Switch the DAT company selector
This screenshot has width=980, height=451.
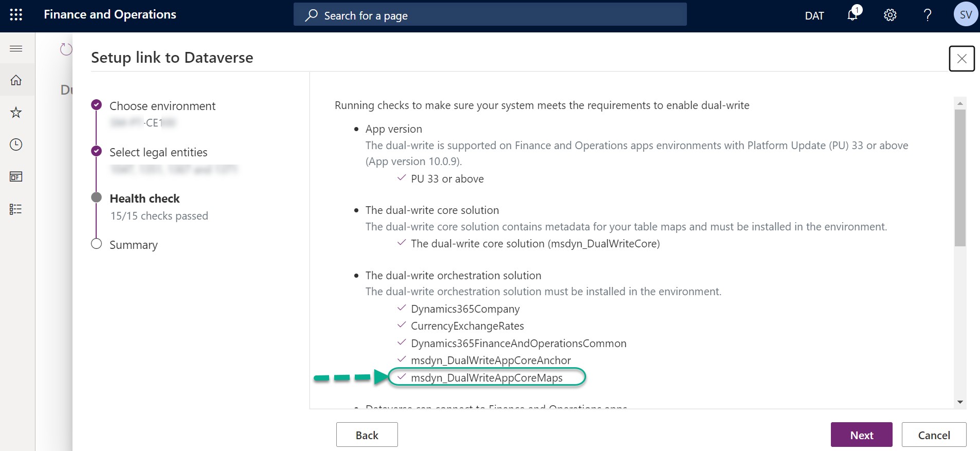point(814,15)
